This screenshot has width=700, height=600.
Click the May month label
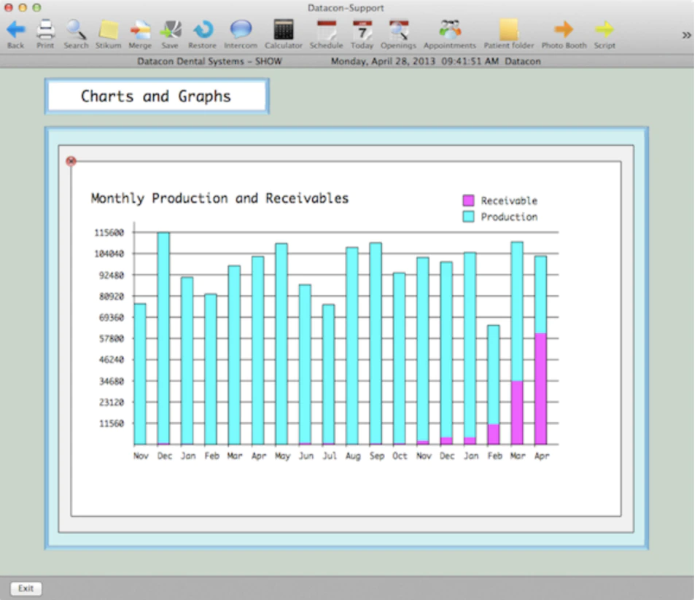tap(282, 456)
